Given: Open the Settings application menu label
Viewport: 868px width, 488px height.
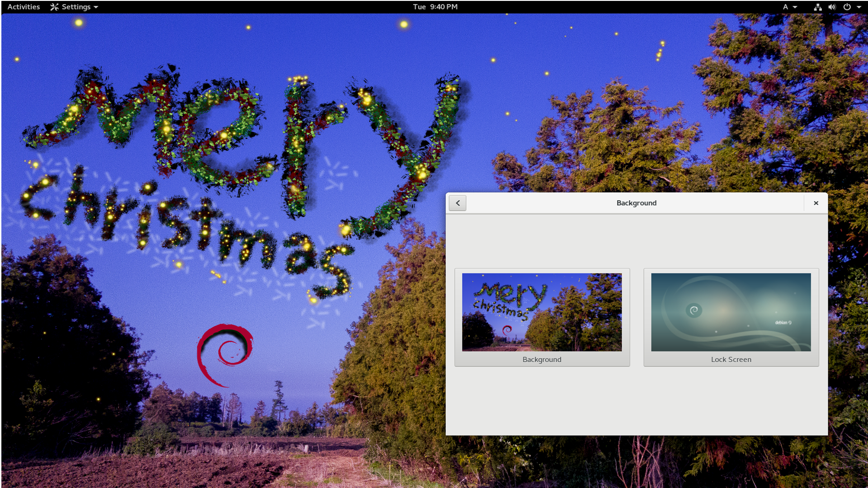Looking at the screenshot, I should coord(76,7).
